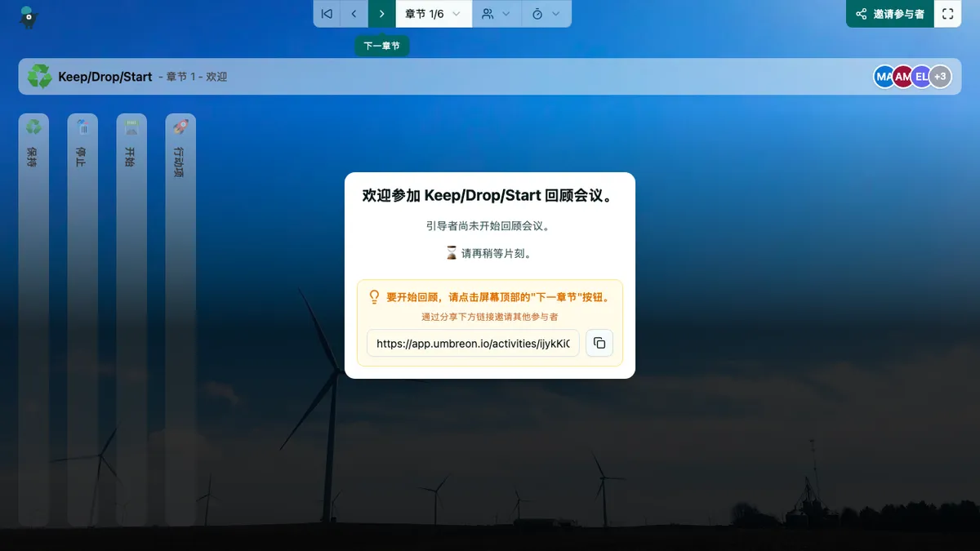Open the participants dropdown menu

(x=496, y=14)
